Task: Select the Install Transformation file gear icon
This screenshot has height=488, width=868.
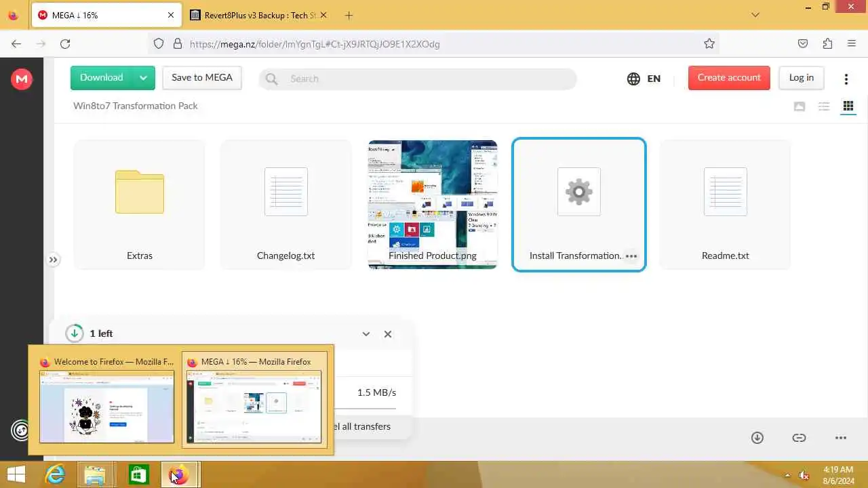Action: point(579,192)
